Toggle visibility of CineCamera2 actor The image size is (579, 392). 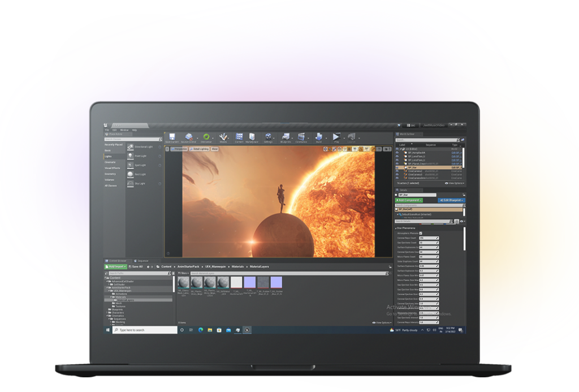click(x=397, y=171)
